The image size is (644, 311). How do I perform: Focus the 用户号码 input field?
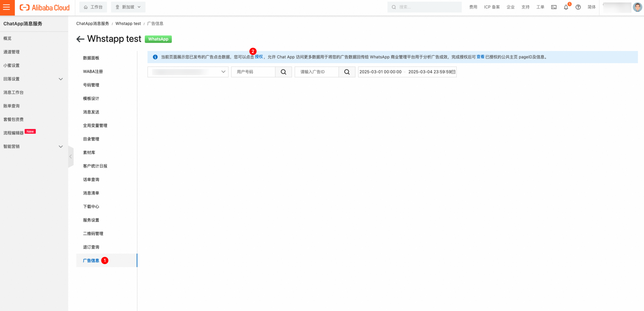253,72
